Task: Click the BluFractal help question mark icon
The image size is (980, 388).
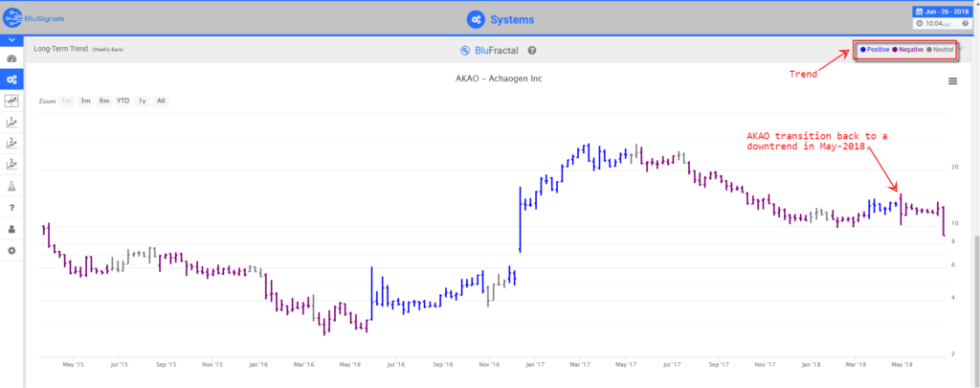Action: tap(532, 50)
